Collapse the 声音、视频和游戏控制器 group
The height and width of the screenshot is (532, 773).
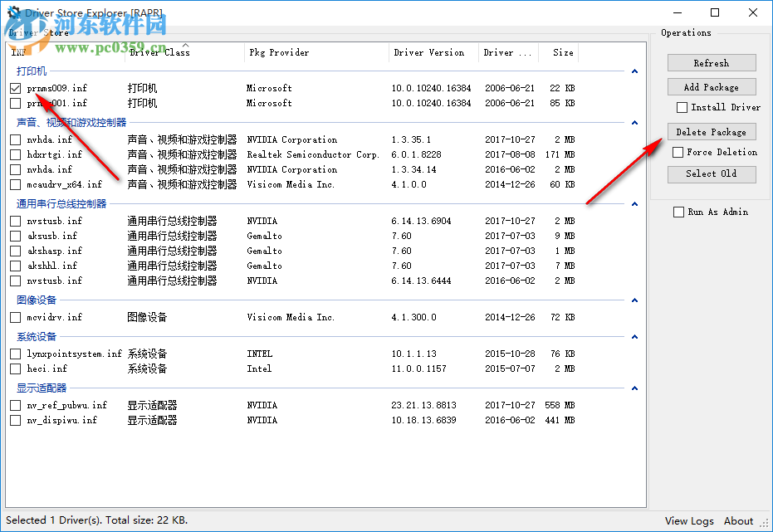point(635,120)
